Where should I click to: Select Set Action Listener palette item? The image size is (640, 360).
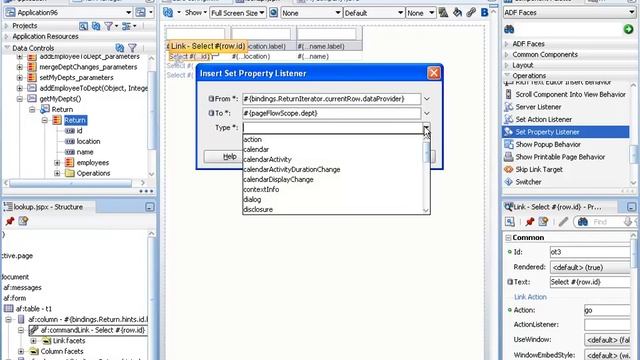coord(543,119)
